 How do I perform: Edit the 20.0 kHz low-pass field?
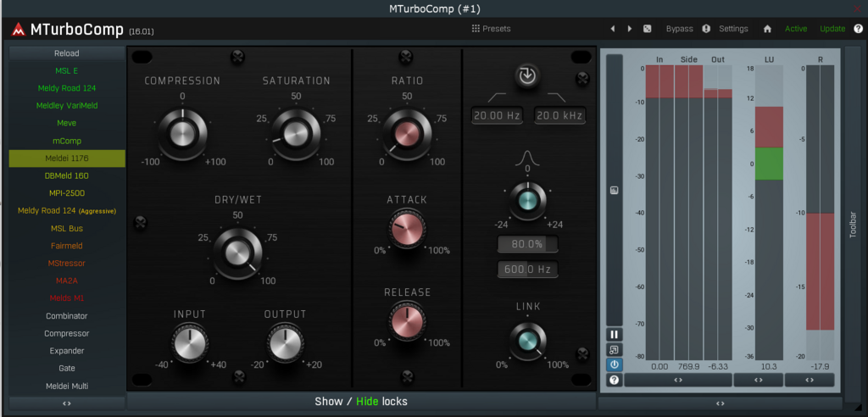click(559, 116)
